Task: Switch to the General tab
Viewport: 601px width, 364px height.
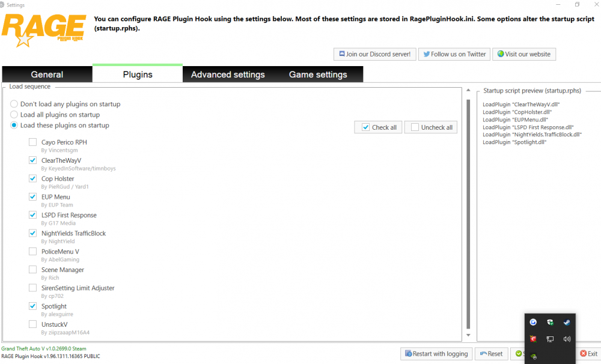Action: (x=47, y=74)
